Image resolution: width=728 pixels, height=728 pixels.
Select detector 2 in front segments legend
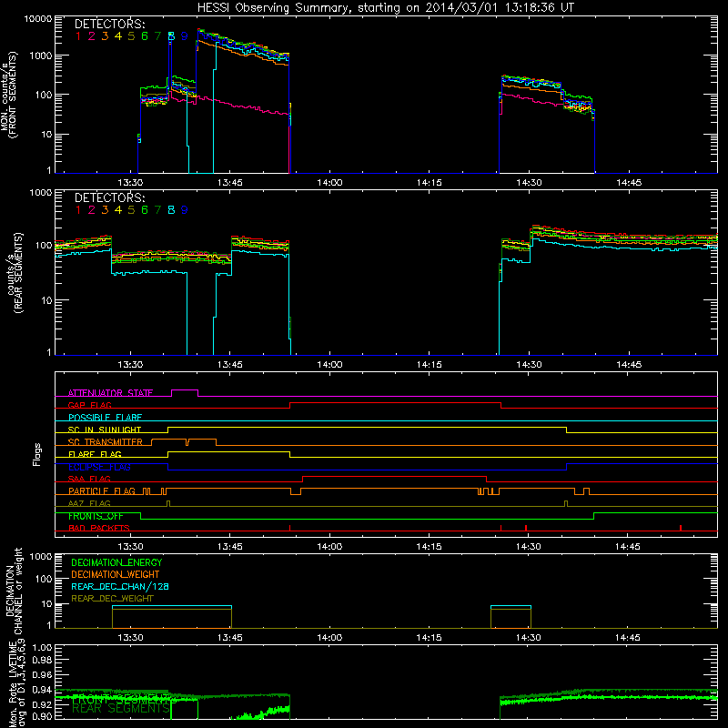pos(92,36)
